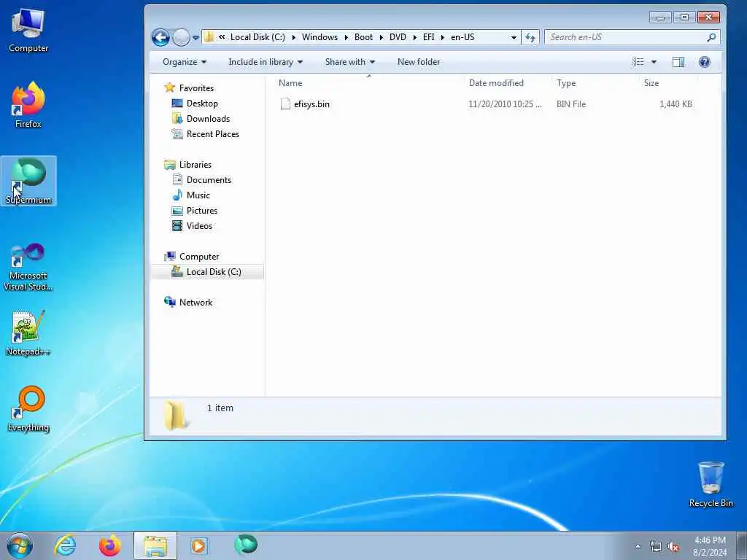
Task: Navigate to Boot in breadcrumb
Action: point(363,37)
